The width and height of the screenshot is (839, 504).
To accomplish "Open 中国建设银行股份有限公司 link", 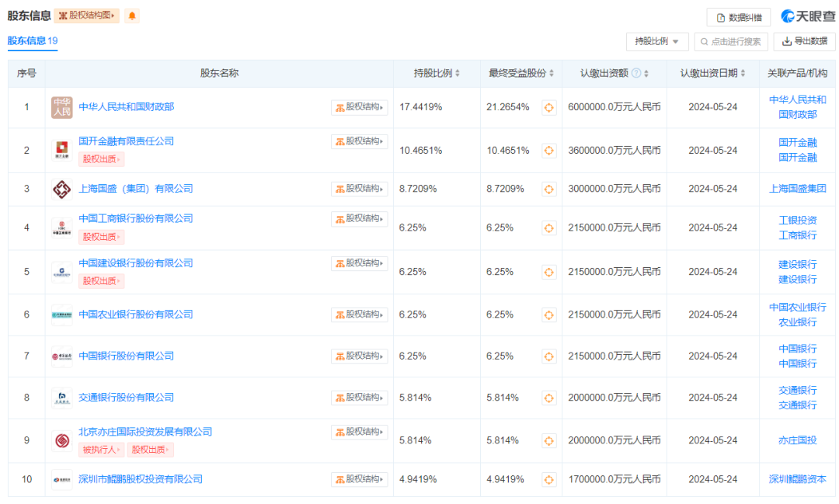I will [x=135, y=263].
